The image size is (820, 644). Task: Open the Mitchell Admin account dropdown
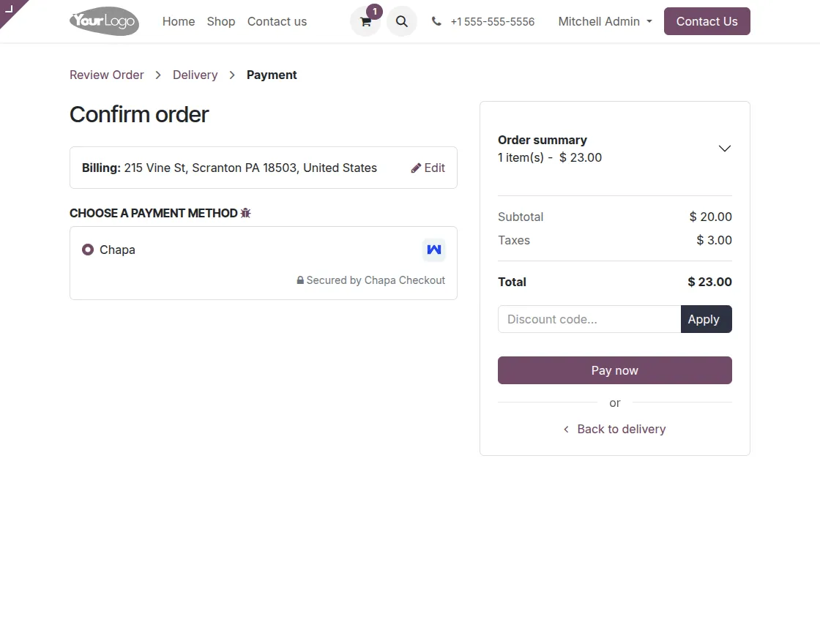pos(603,21)
